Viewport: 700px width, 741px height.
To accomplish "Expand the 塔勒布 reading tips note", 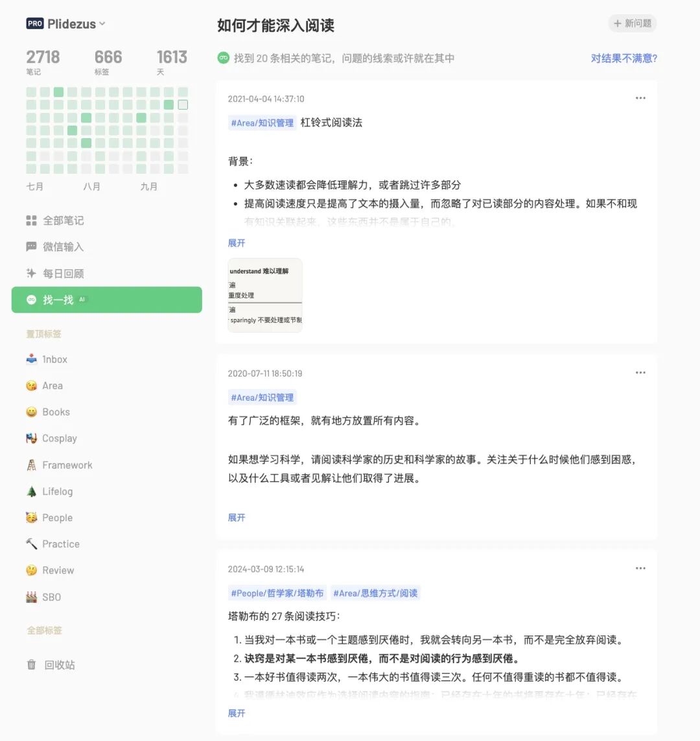I will click(x=237, y=713).
